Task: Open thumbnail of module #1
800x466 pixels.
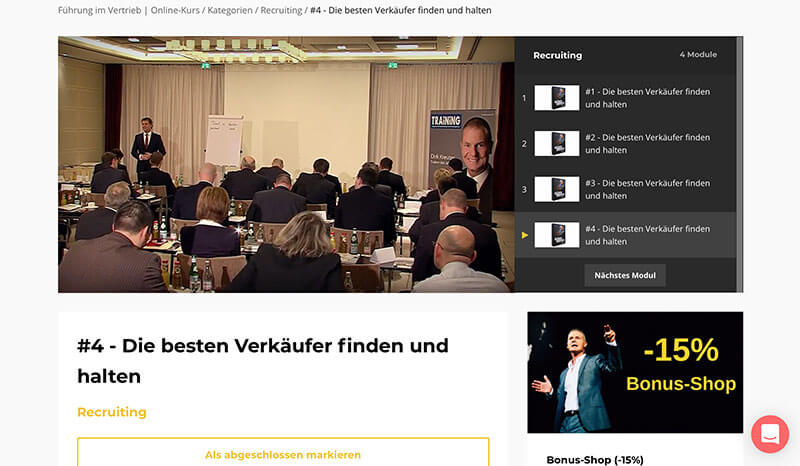Action: (x=557, y=98)
